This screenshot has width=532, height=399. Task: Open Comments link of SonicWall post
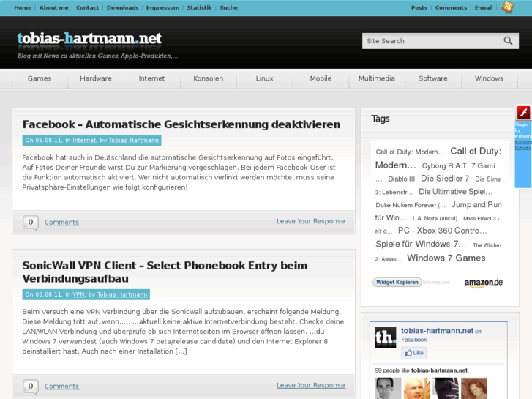tap(61, 387)
